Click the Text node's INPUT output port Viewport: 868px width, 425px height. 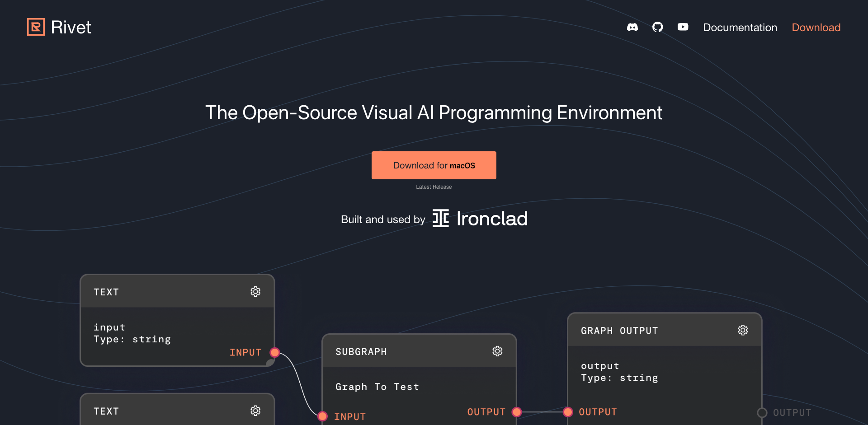coord(274,352)
